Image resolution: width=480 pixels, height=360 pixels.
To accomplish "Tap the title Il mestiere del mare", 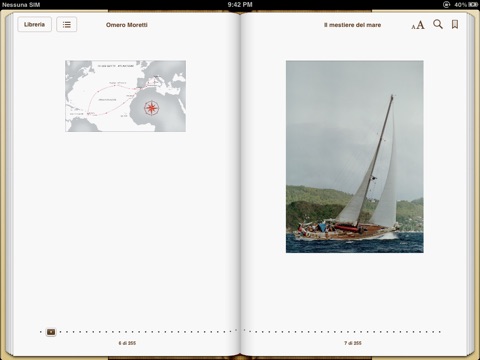I will tap(352, 25).
